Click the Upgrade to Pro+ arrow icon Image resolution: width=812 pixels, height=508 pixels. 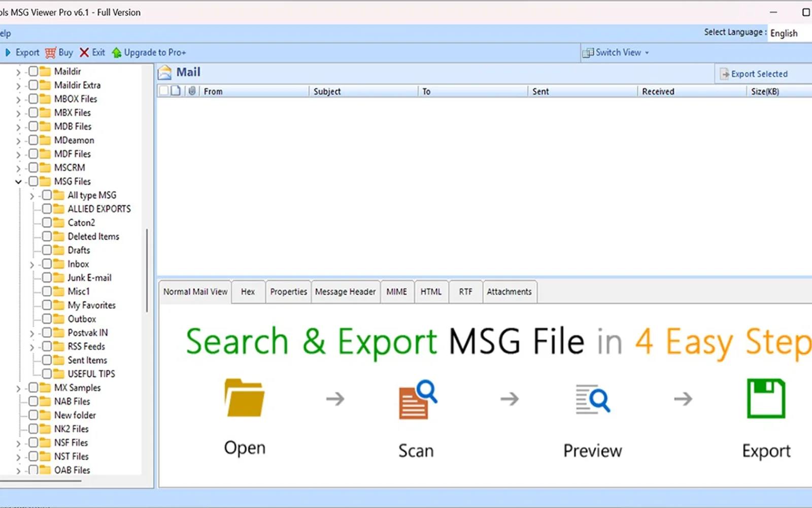pyautogui.click(x=117, y=52)
